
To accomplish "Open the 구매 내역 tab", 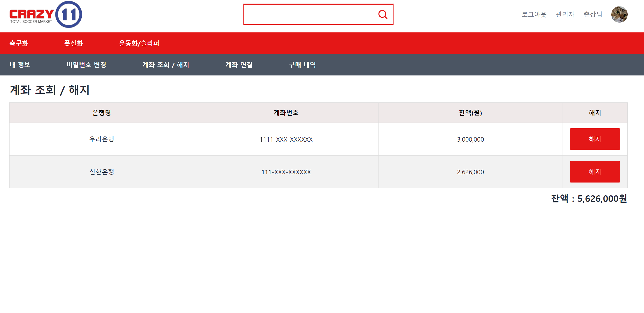I will click(302, 65).
